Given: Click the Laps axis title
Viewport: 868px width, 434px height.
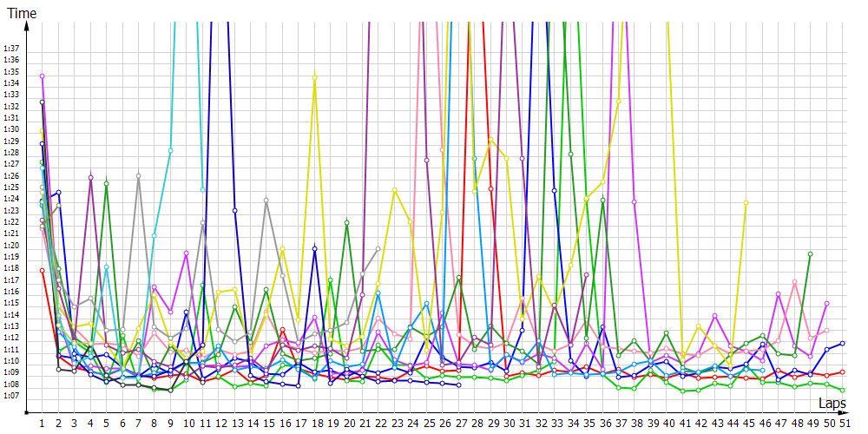Looking at the screenshot, I should click(832, 404).
